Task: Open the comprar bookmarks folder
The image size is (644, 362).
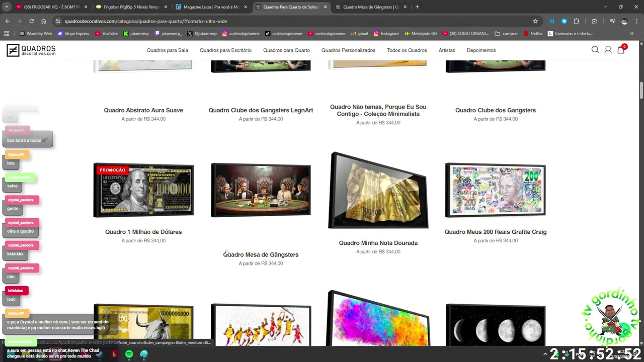Action: pos(506,34)
